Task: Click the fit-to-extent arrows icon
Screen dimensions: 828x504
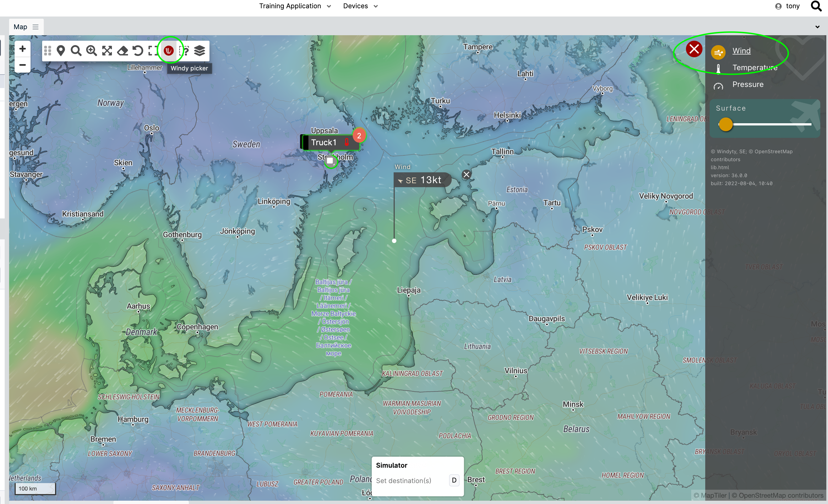Action: 107,51
